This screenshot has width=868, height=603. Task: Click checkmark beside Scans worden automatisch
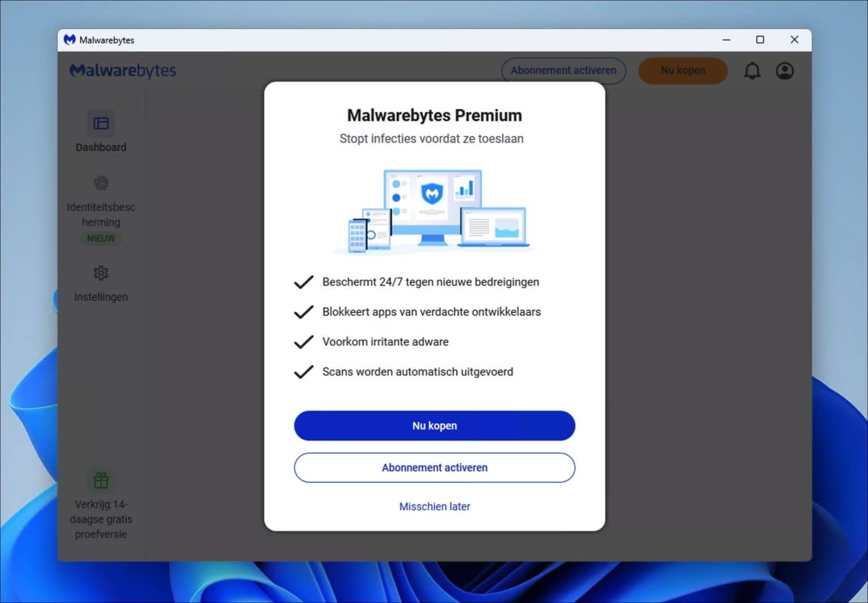tap(303, 372)
